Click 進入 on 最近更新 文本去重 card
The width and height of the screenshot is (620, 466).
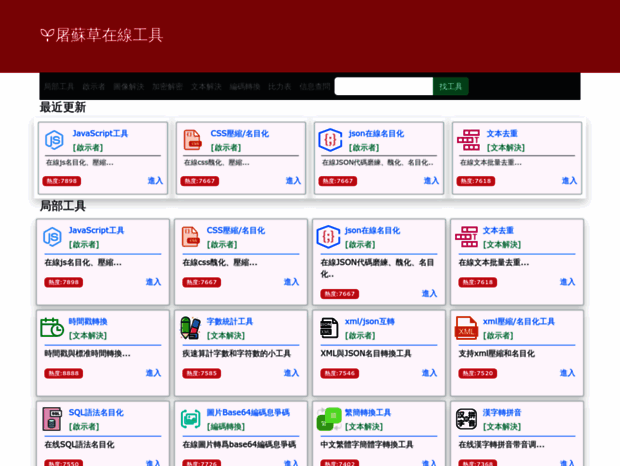click(x=569, y=181)
